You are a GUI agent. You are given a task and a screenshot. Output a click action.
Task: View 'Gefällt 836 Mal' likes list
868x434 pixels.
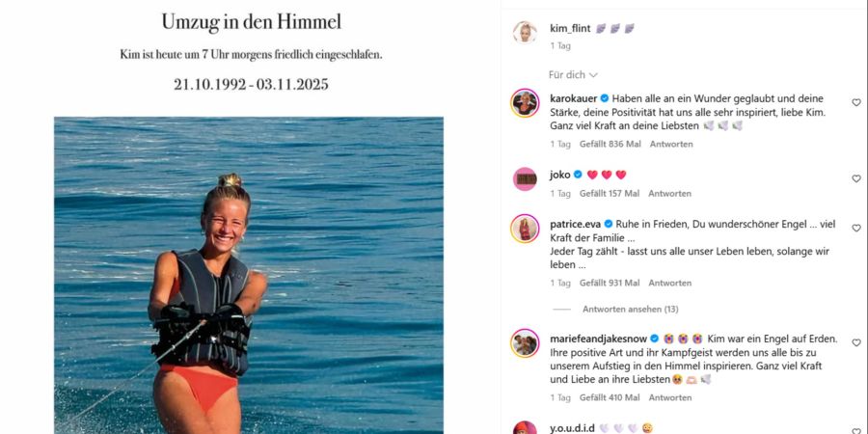click(x=610, y=144)
